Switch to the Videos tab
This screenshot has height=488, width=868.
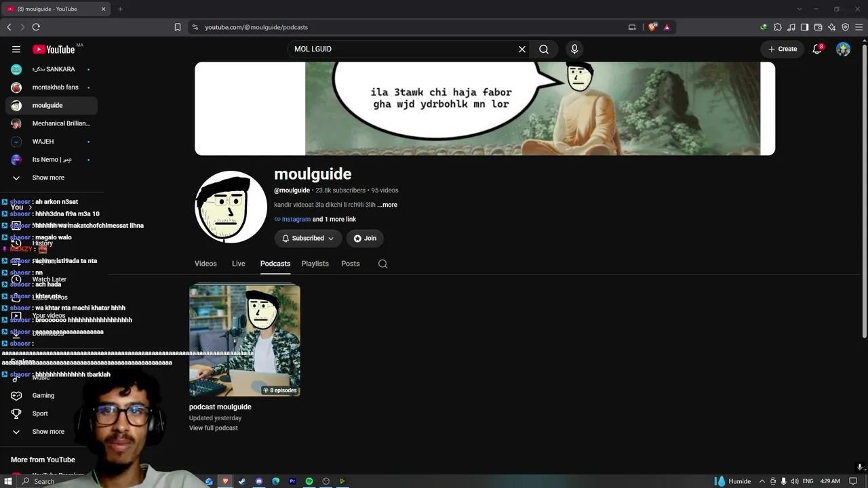pyautogui.click(x=205, y=264)
